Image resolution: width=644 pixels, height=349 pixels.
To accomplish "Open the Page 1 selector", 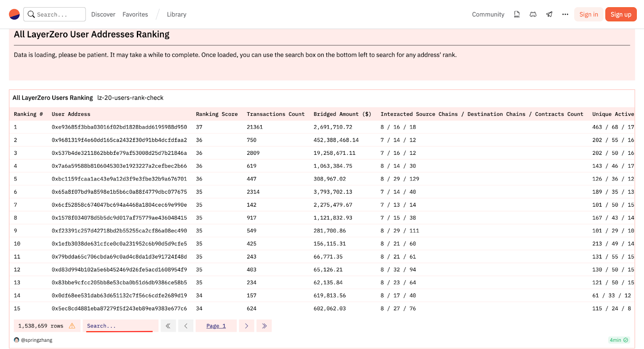I will pyautogui.click(x=216, y=326).
